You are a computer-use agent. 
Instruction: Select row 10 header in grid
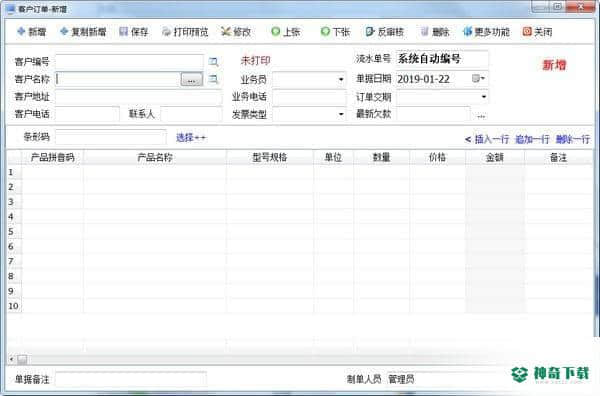[x=14, y=306]
